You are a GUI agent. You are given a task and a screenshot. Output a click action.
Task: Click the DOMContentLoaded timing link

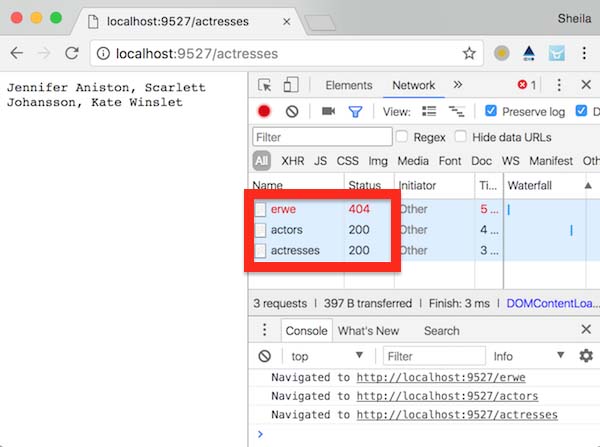click(553, 303)
